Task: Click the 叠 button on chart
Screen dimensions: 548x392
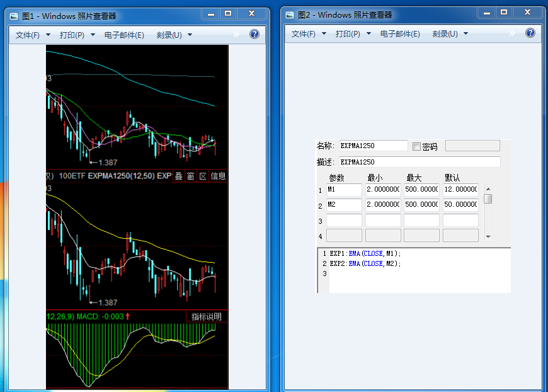Action: tap(179, 176)
